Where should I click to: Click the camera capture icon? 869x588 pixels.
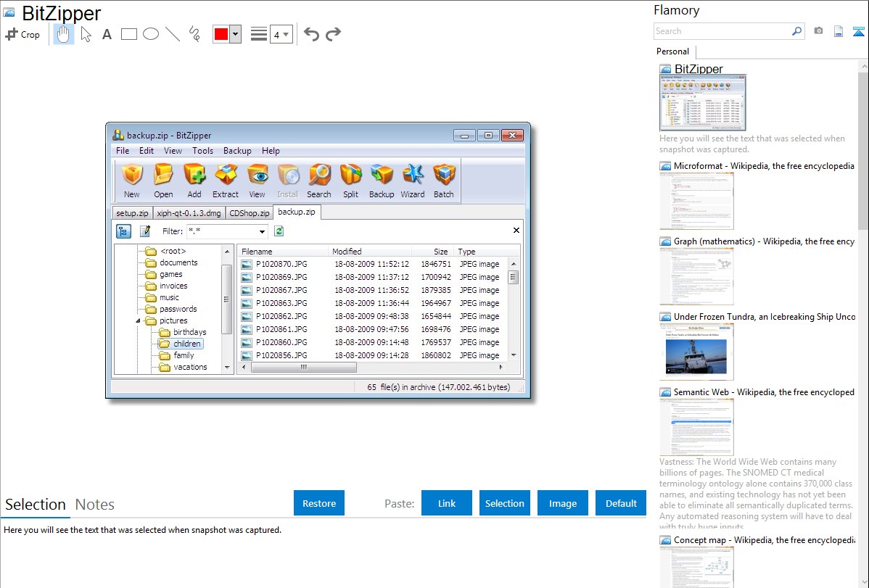818,31
